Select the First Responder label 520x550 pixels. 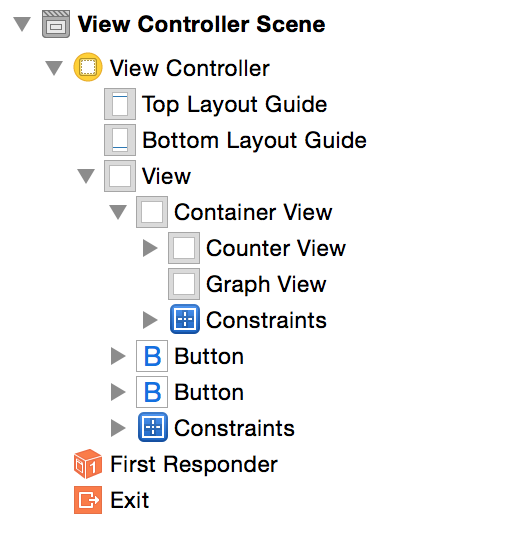point(194,464)
